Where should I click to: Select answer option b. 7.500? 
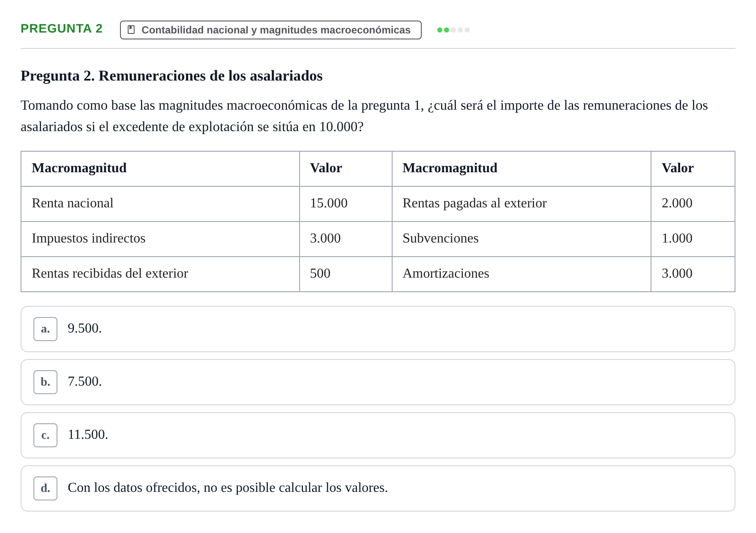pyautogui.click(x=378, y=382)
